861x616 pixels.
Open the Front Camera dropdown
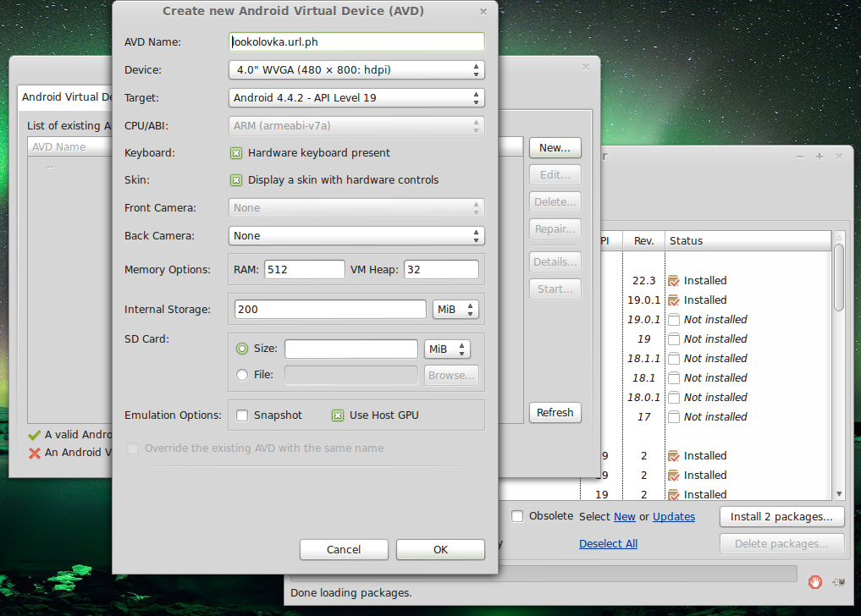356,208
